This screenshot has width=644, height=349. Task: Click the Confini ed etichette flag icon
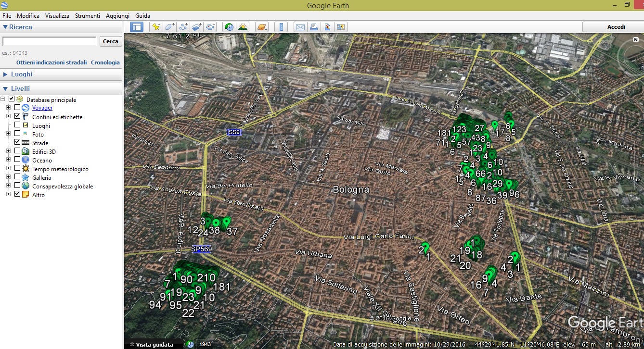[x=26, y=117]
